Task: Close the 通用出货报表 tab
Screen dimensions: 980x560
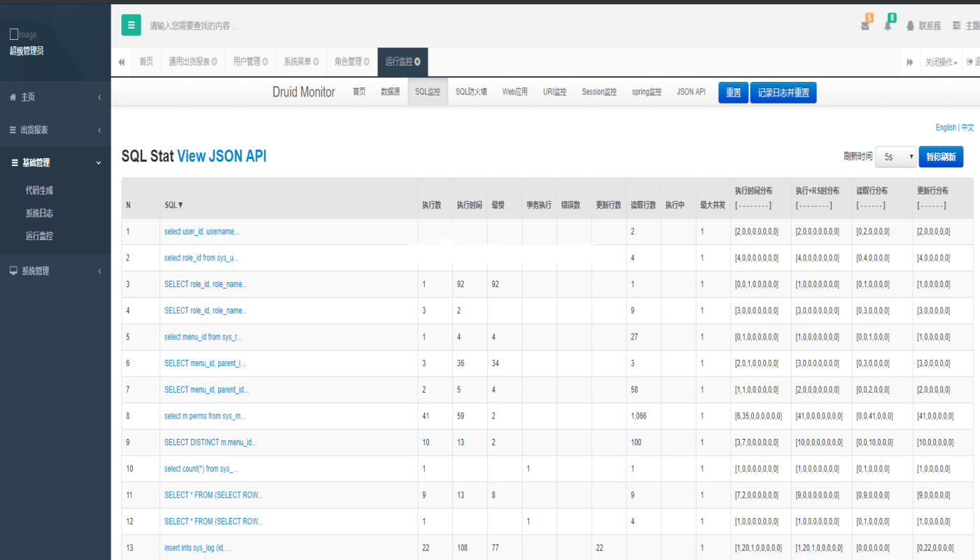Action: click(214, 62)
